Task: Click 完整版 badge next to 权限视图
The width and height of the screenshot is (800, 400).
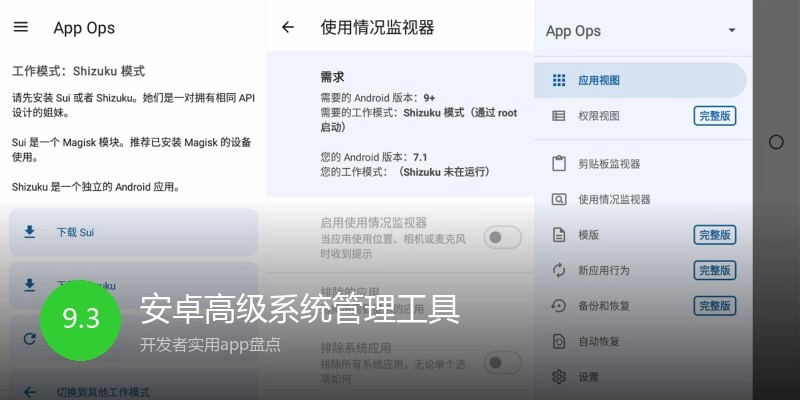Action: (x=714, y=116)
